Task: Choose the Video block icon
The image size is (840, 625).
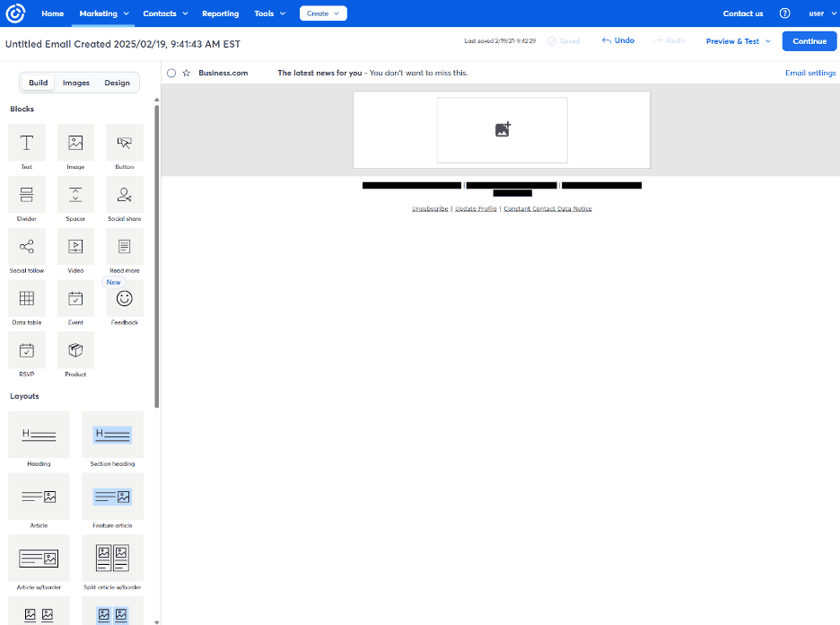Action: tap(75, 246)
